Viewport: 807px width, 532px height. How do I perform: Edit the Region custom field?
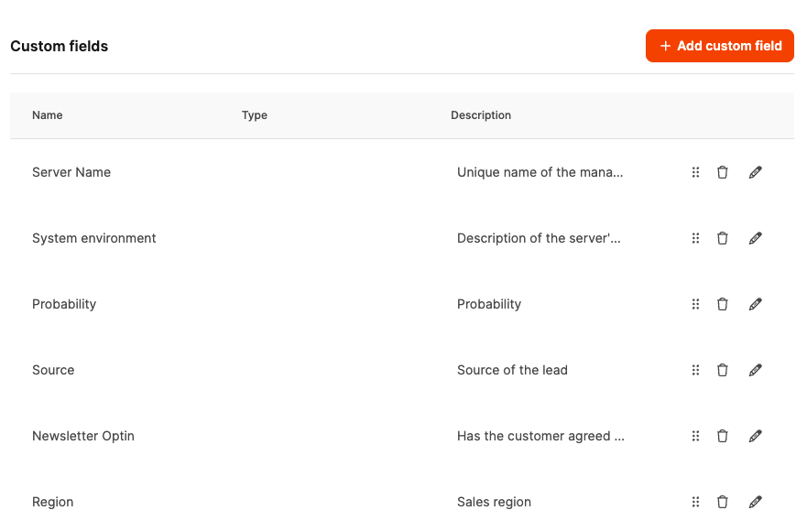(x=756, y=502)
